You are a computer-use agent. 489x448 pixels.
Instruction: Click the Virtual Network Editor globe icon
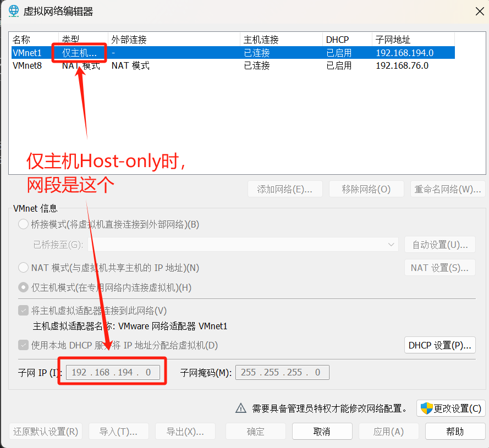[x=13, y=11]
